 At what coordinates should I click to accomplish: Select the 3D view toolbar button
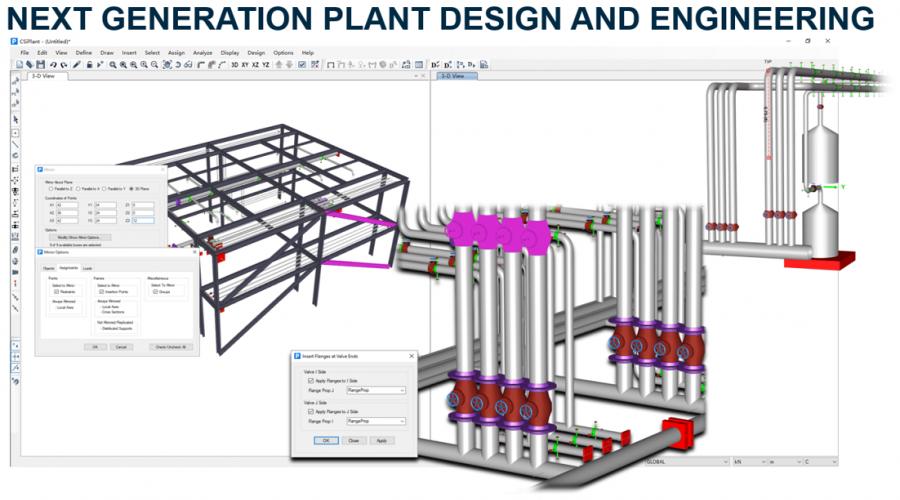click(x=234, y=64)
